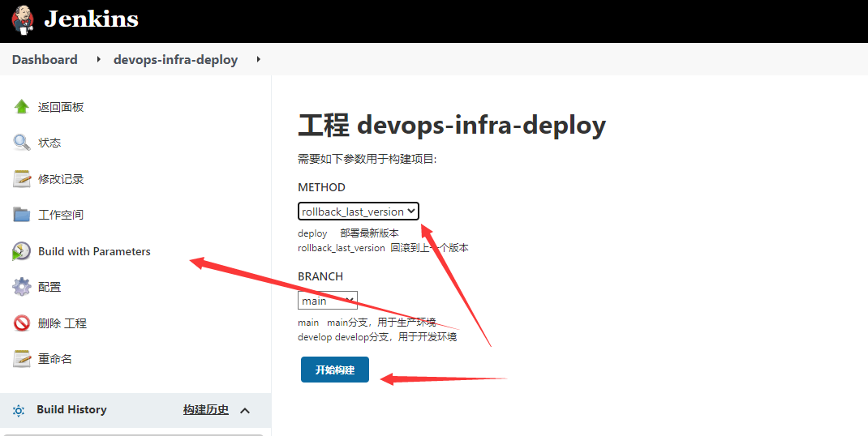Click the magnifier 状态 icon
The width and height of the screenshot is (868, 436).
[22, 143]
